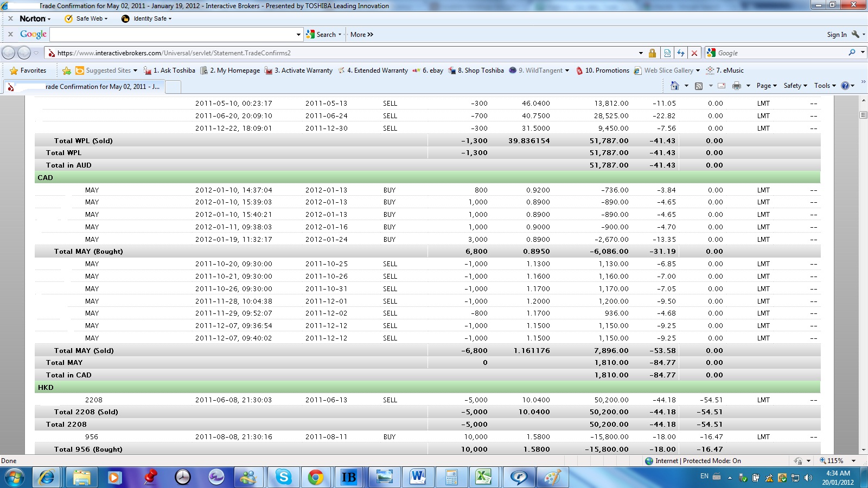868x488 pixels.
Task: Open the Ask Toshiba favorites link
Action: pyautogui.click(x=169, y=70)
